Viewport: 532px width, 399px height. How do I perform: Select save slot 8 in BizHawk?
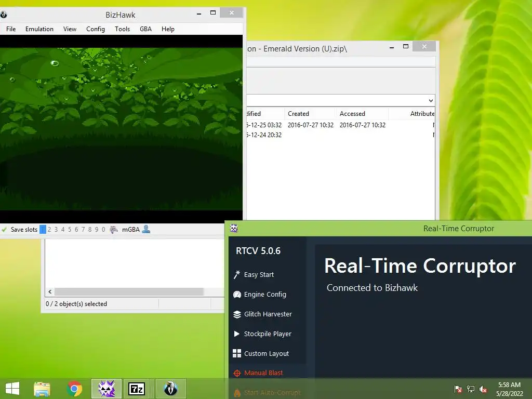click(90, 229)
